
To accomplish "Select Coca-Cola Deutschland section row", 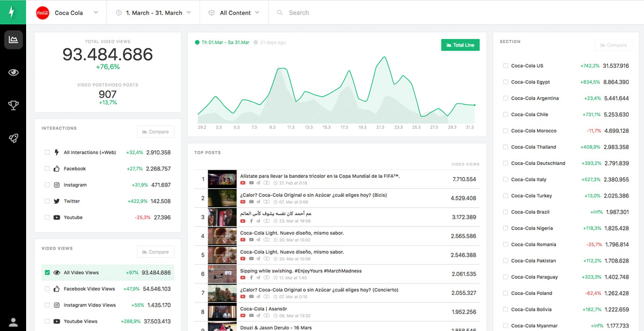I will [566, 163].
